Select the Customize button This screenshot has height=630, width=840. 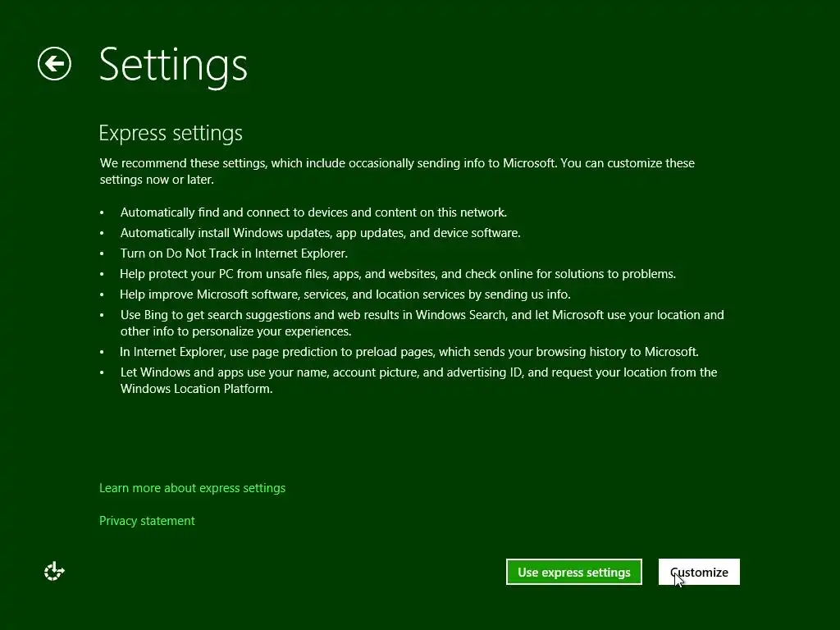point(699,572)
